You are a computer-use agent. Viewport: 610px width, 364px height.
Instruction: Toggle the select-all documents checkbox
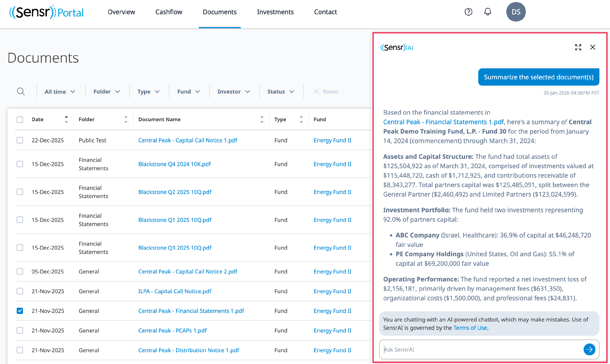20,119
